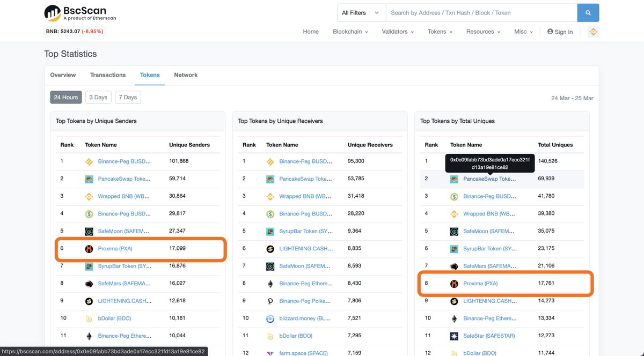Click the 95,300 unique receivers value
Image resolution: width=644 pixels, height=356 pixels.
pyautogui.click(x=356, y=161)
